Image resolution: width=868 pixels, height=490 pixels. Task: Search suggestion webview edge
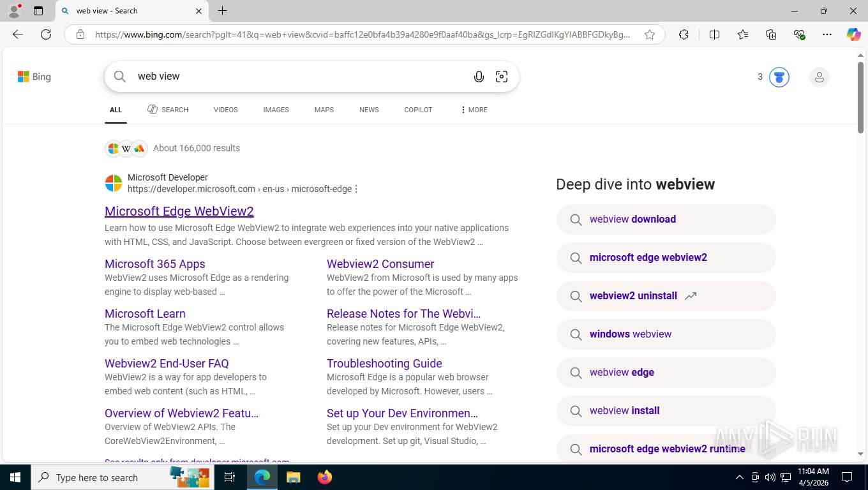click(666, 373)
